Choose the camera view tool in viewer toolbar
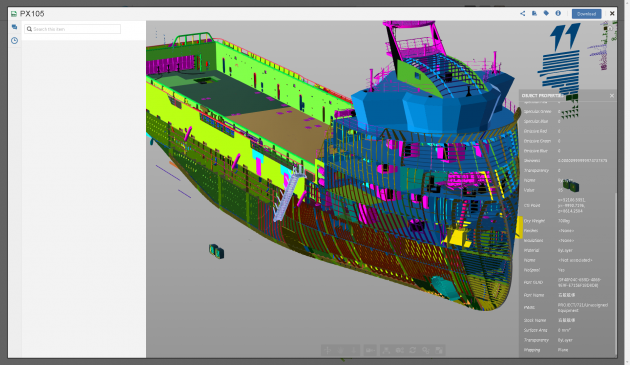The image size is (630, 365). click(x=370, y=350)
